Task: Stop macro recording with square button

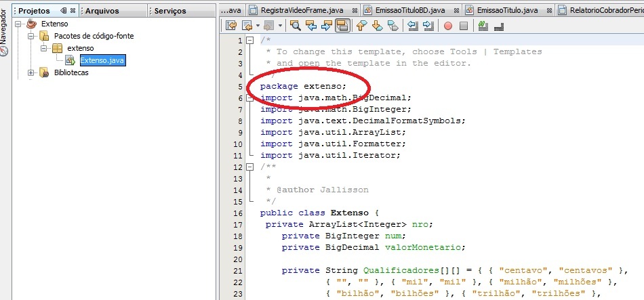Action: tap(464, 26)
